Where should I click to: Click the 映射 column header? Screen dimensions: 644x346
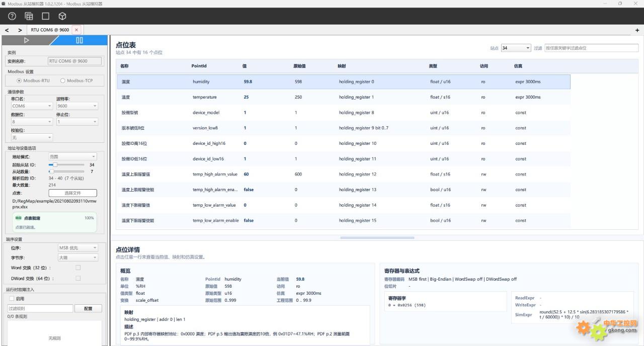342,66
